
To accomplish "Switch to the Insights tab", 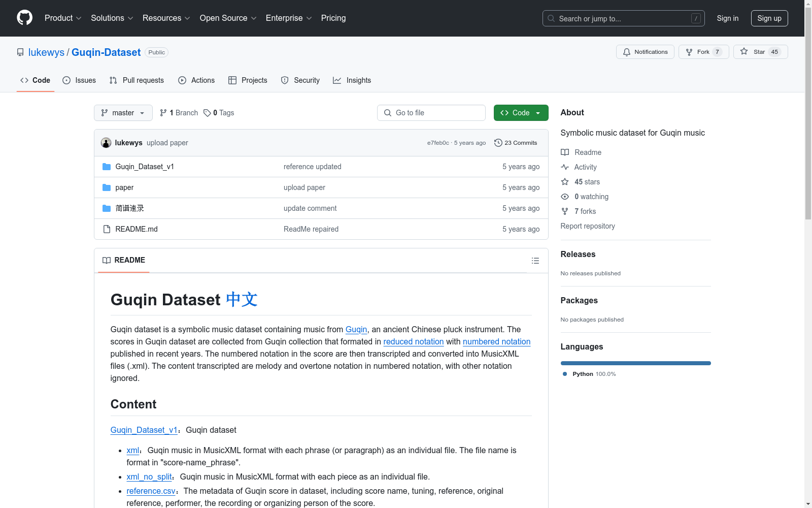I will 352,80.
